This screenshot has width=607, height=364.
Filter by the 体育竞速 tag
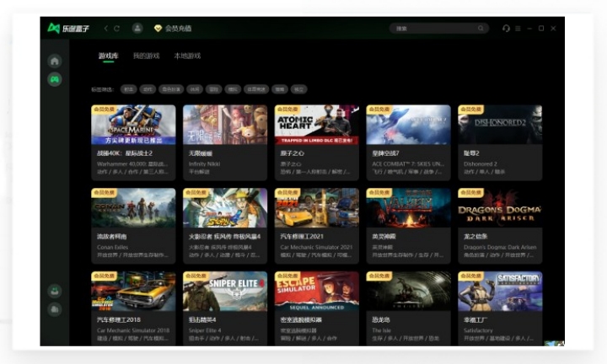pos(256,89)
